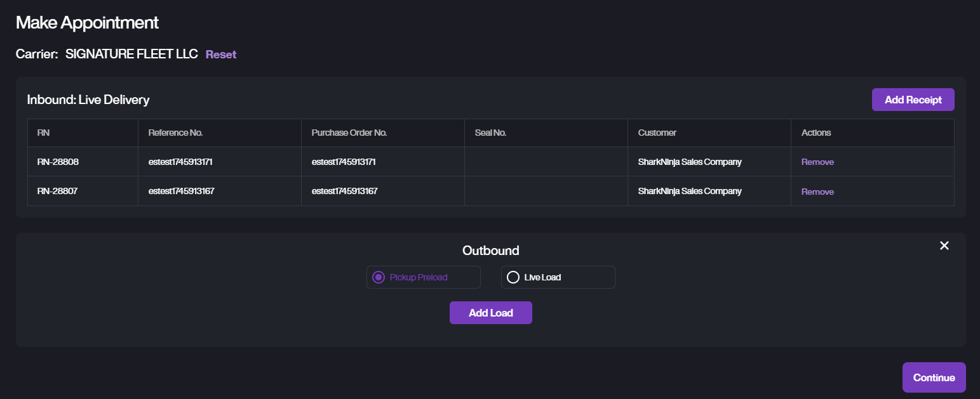
Task: Click the empty Seal No. cell for RN-28808
Action: click(546, 162)
